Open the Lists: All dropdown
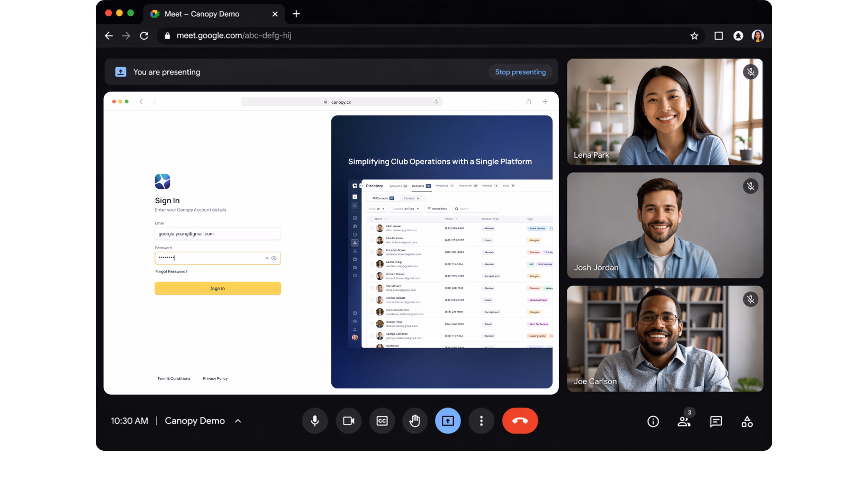 click(377, 209)
